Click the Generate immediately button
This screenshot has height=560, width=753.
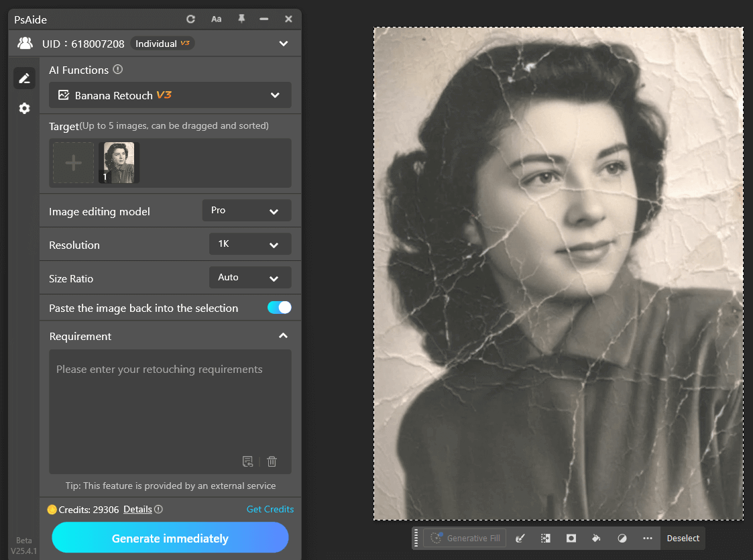click(170, 538)
